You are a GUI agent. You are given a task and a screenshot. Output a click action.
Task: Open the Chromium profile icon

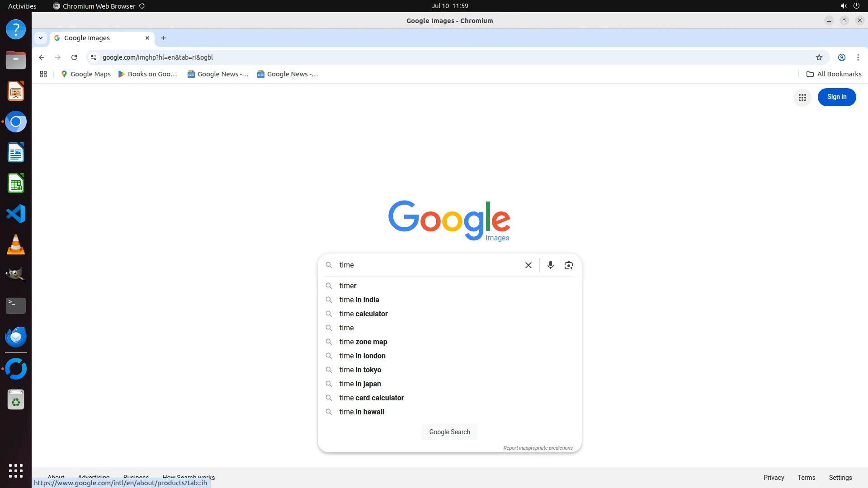tap(841, 57)
